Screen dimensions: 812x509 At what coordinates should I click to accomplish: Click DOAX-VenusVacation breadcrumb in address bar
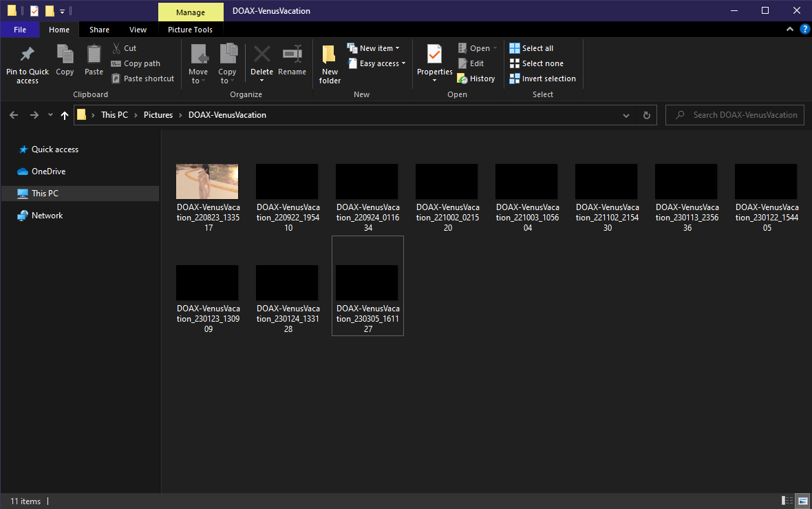click(227, 115)
